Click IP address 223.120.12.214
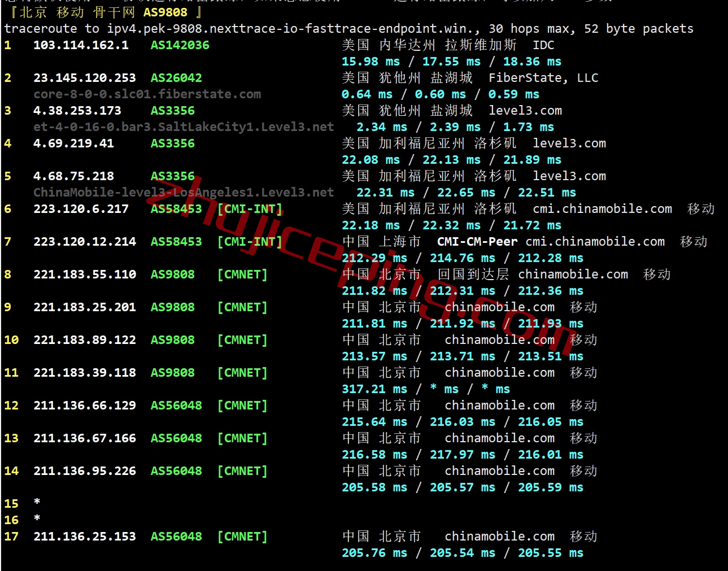This screenshot has width=728, height=571. coord(85,242)
